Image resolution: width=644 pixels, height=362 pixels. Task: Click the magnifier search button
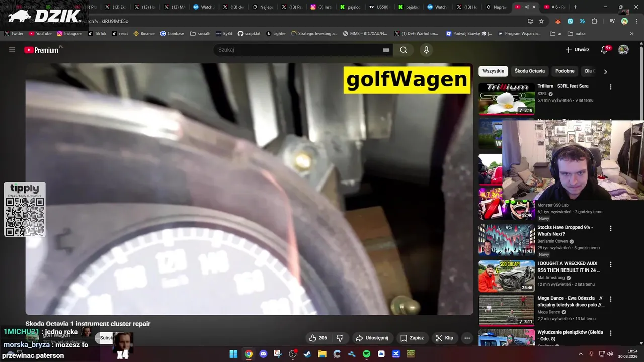click(404, 50)
